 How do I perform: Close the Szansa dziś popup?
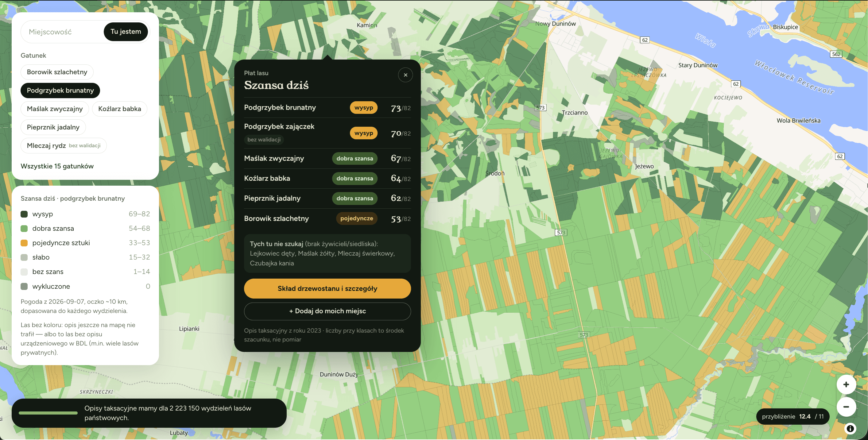(405, 75)
